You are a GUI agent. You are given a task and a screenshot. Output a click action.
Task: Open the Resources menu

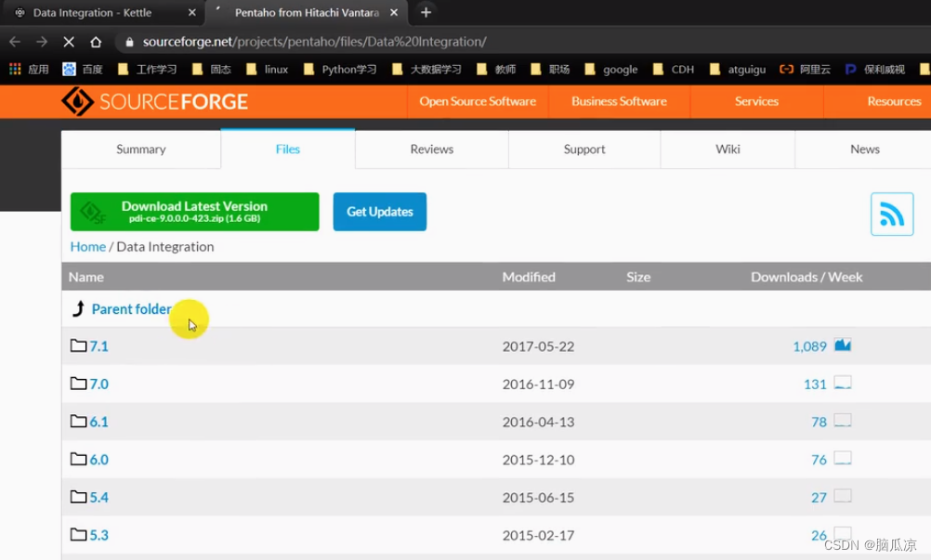pos(894,101)
